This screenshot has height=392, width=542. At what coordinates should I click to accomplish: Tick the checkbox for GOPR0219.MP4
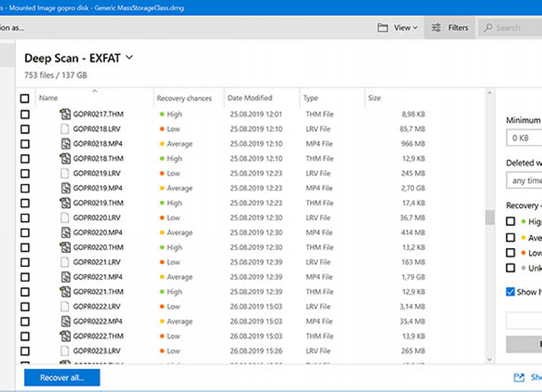pyautogui.click(x=25, y=188)
